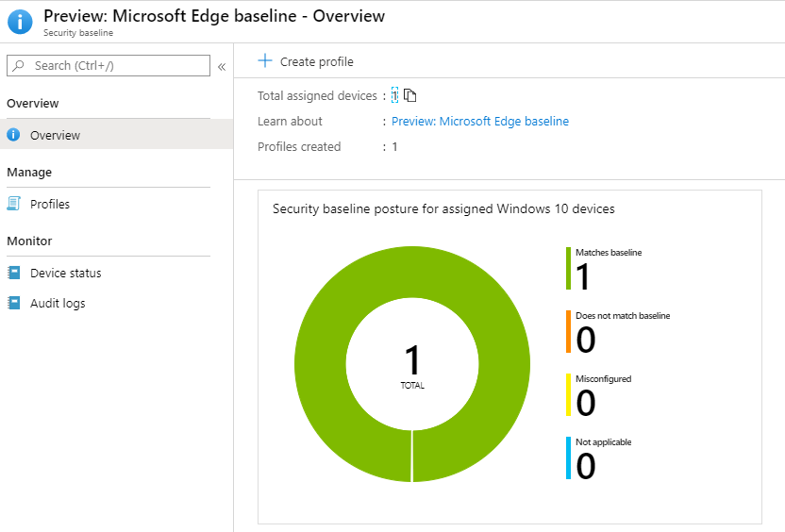Select the Misconfigured legend label
Screen dimensions: 785x532
tap(603, 379)
